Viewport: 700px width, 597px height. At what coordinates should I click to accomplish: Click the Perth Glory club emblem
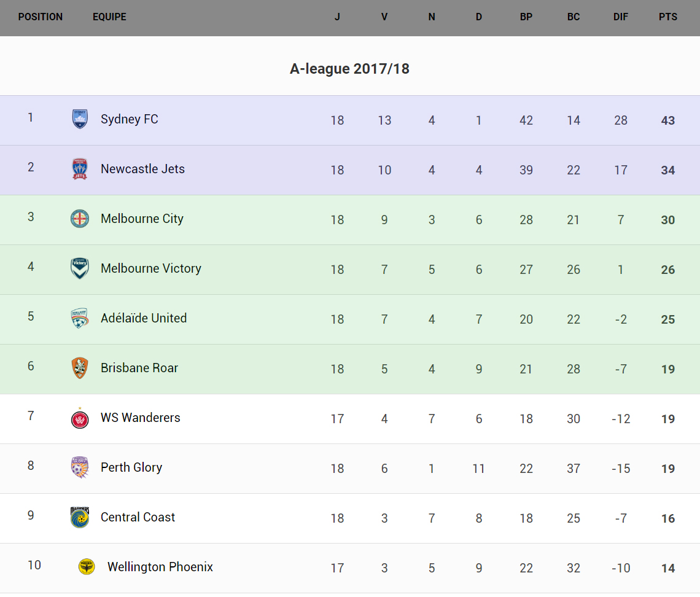[x=80, y=467]
